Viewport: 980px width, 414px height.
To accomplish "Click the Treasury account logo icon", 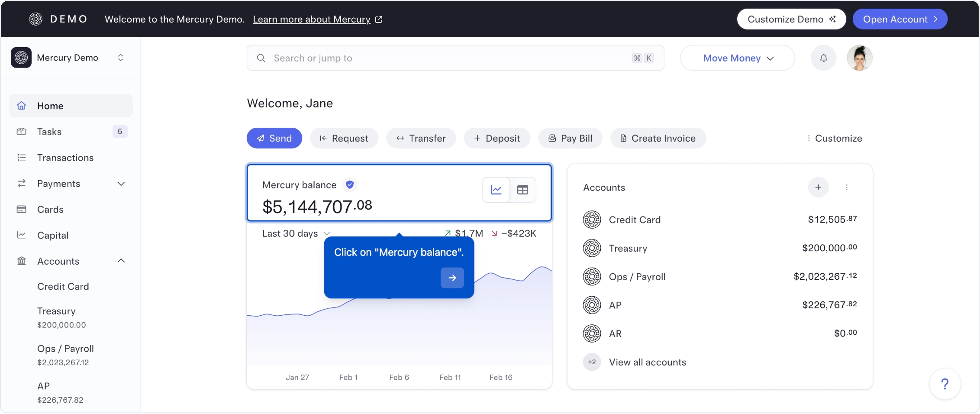I will pyautogui.click(x=592, y=249).
